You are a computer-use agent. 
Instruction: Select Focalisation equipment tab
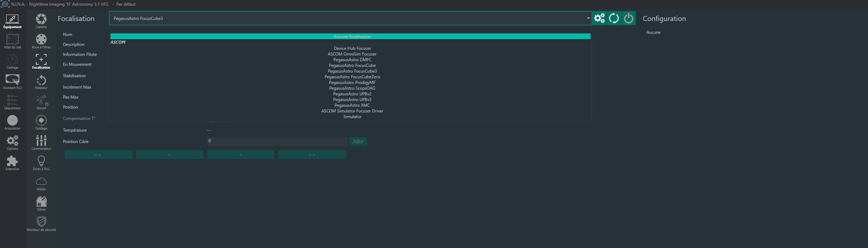(x=41, y=62)
